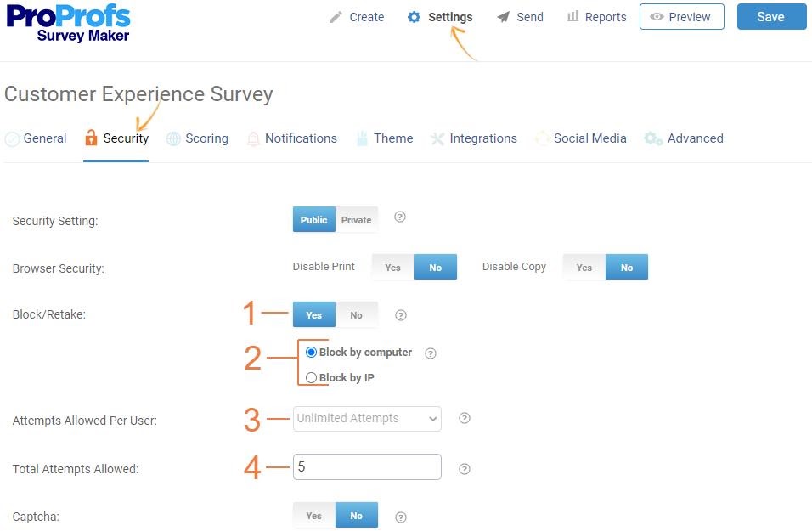The width and height of the screenshot is (812, 531).
Task: Click the ProProfs Survey Maker logo
Action: point(69,24)
